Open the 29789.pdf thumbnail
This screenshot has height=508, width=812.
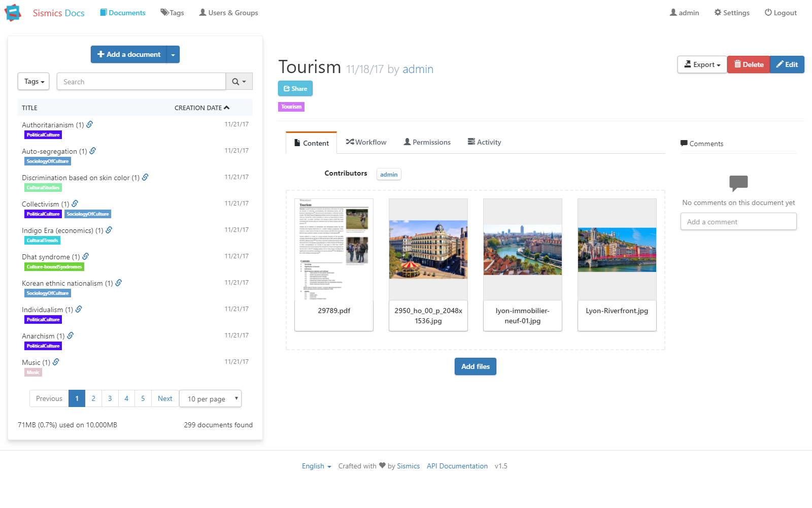point(333,249)
